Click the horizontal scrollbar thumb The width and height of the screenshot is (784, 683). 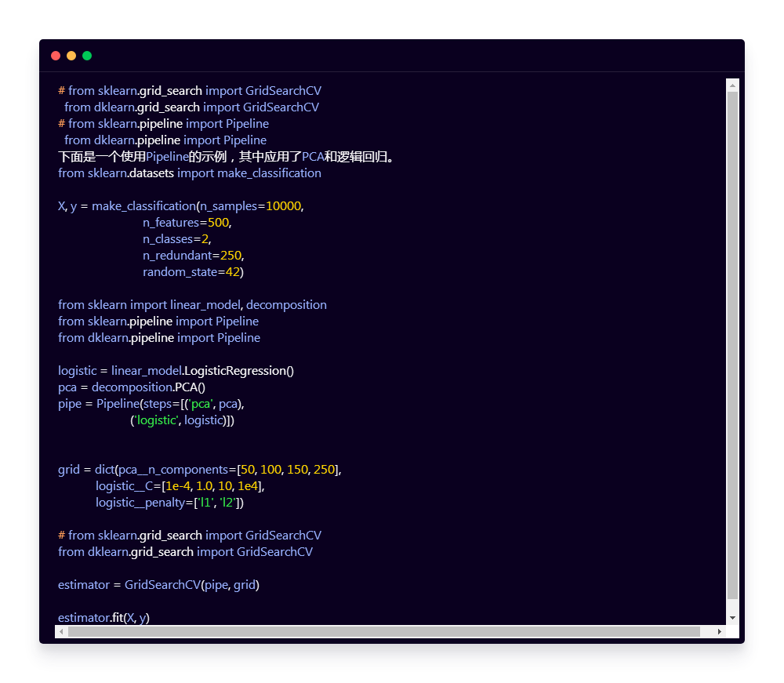384,631
